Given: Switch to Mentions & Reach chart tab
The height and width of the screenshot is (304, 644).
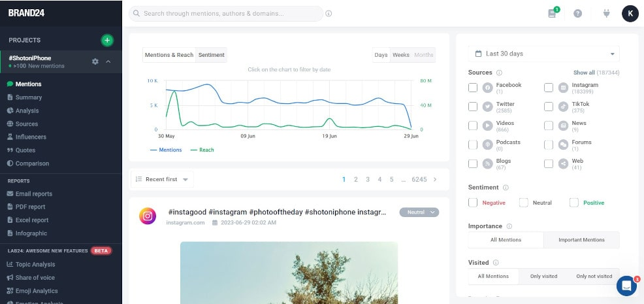Looking at the screenshot, I should [169, 55].
